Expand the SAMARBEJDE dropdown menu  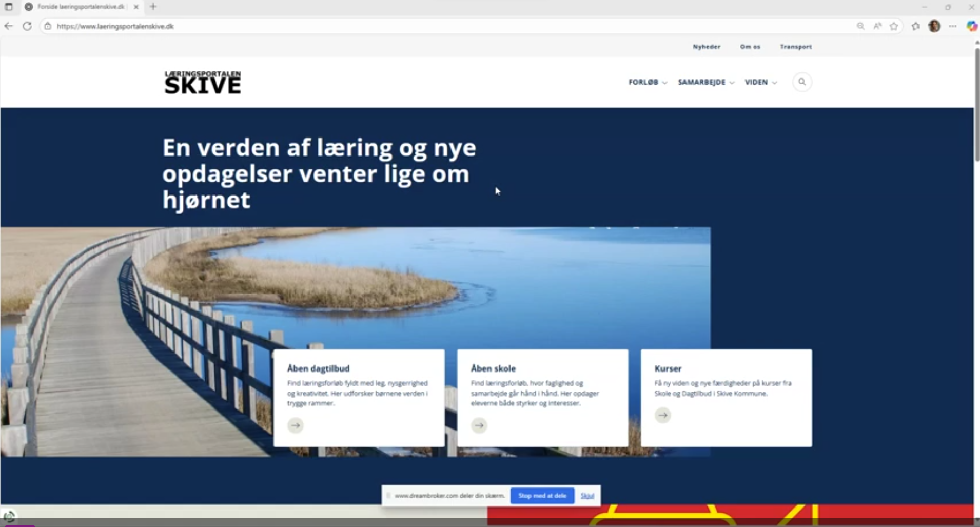pos(705,82)
